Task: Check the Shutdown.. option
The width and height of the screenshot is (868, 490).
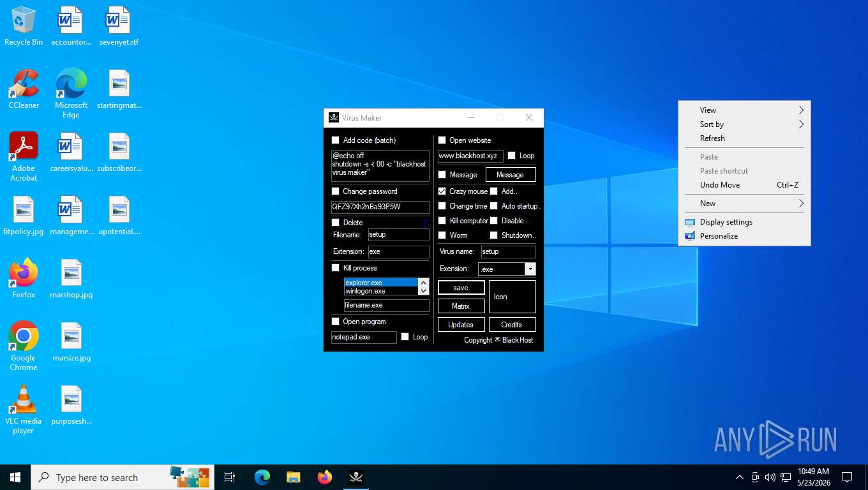Action: (494, 235)
